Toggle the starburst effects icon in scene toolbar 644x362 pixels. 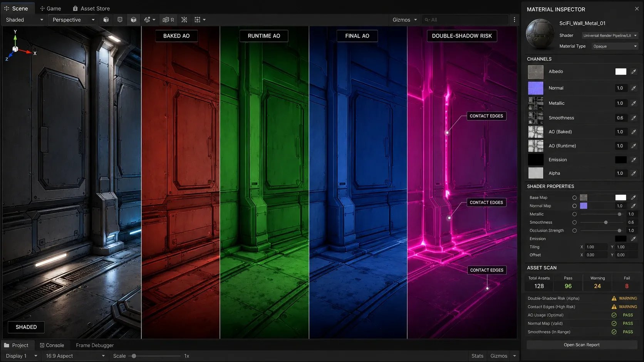(184, 20)
